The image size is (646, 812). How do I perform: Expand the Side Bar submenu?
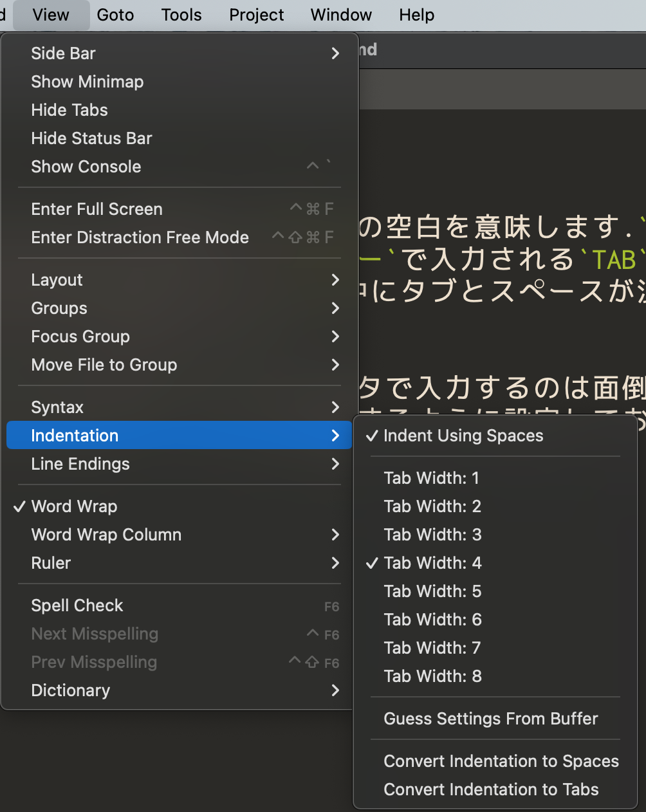tap(62, 53)
